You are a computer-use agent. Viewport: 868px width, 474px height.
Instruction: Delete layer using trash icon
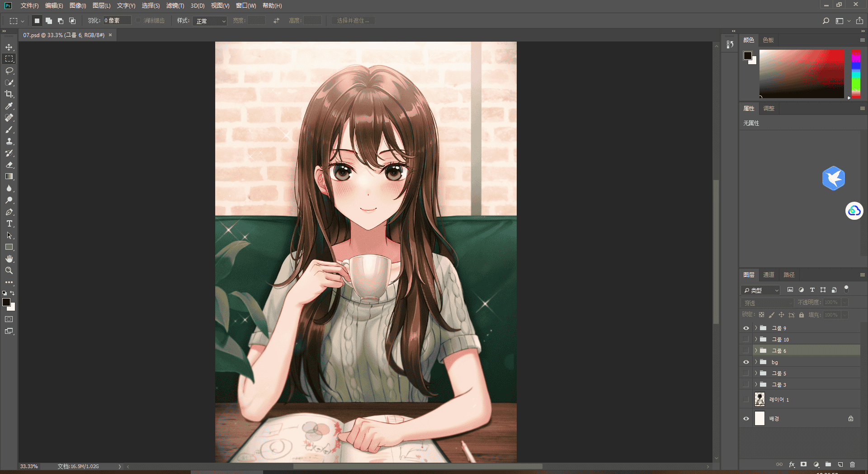pos(852,465)
